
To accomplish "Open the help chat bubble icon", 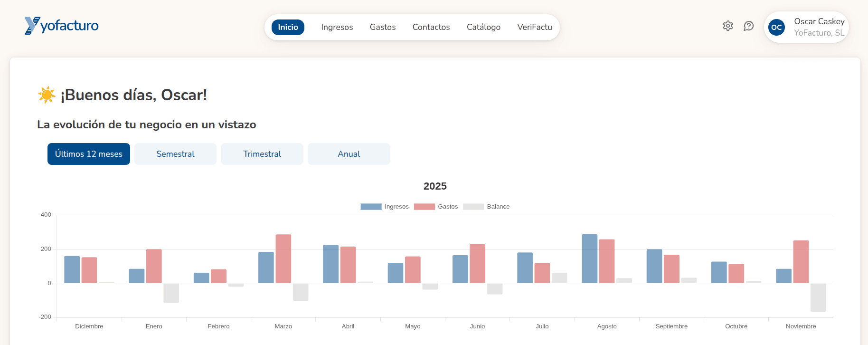I will (x=748, y=26).
